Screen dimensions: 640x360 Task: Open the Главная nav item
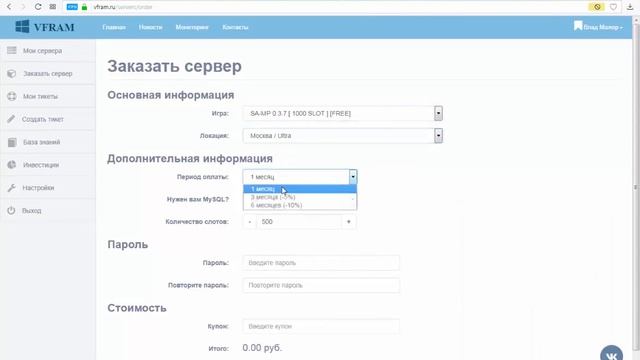(x=114, y=27)
